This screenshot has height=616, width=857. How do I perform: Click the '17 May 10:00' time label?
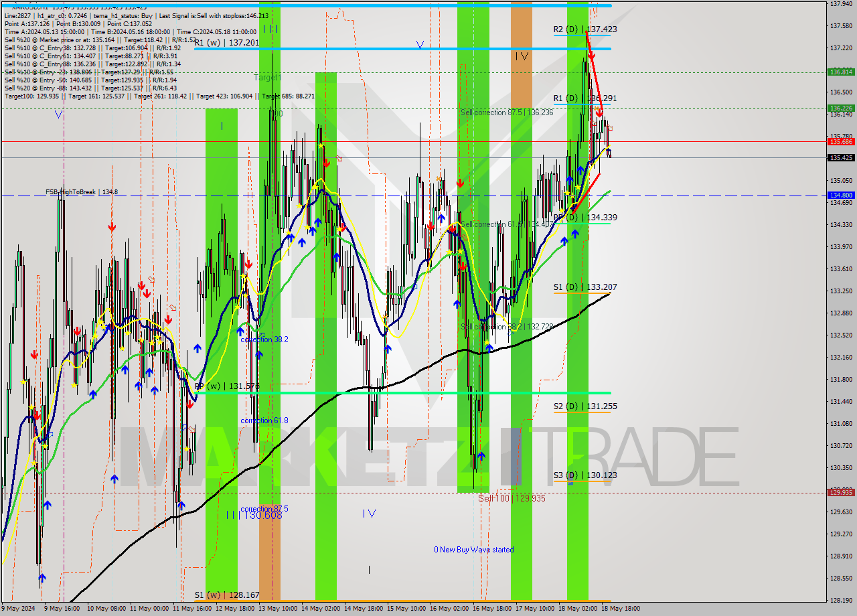coord(534,609)
